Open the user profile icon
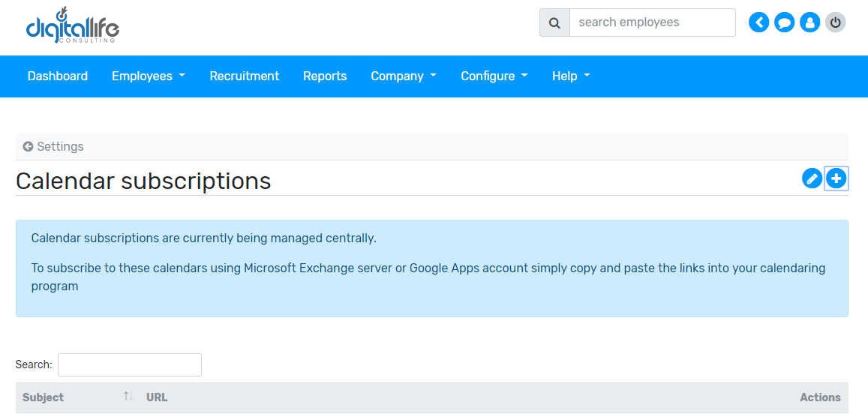Viewport: 868px width, 420px height. point(809,22)
